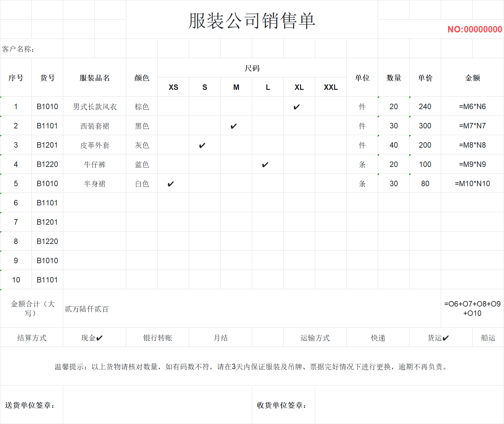Click the 船运 shipping option cell
Viewport: 504px width, 424px height.
(488, 338)
